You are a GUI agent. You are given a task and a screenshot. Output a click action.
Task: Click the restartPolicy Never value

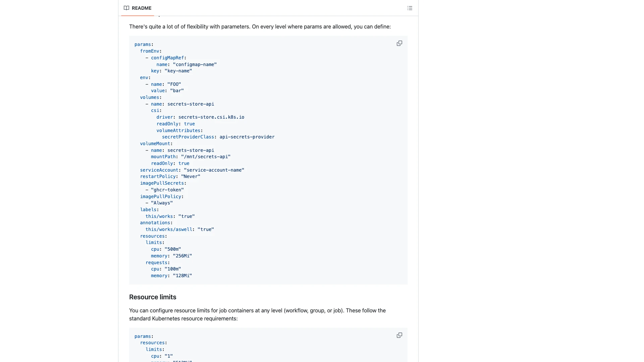(190, 176)
